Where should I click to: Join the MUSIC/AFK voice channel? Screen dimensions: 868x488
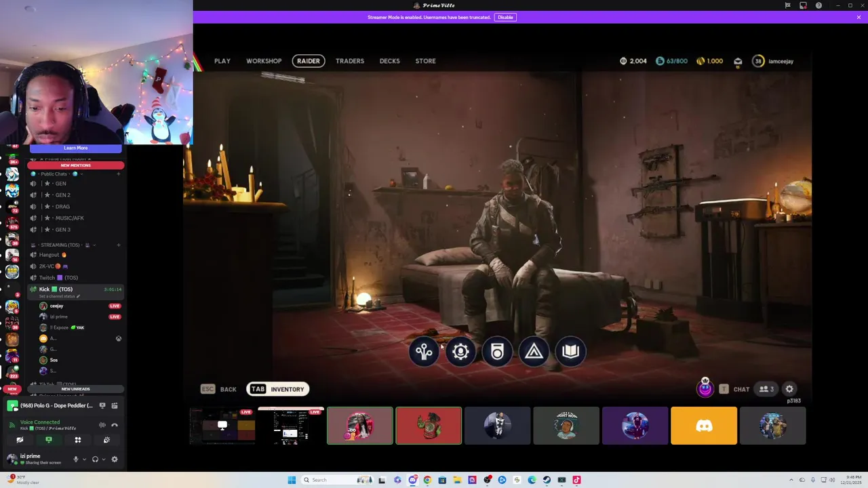coord(75,218)
